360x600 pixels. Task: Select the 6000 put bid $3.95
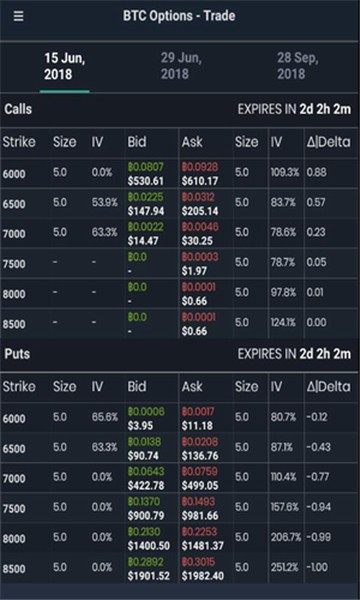pyautogui.click(x=140, y=426)
